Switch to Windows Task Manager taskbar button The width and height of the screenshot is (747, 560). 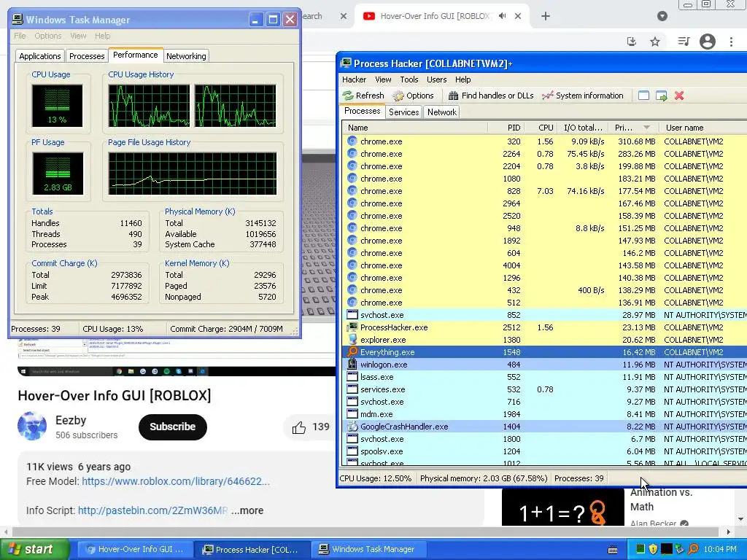pos(368,550)
